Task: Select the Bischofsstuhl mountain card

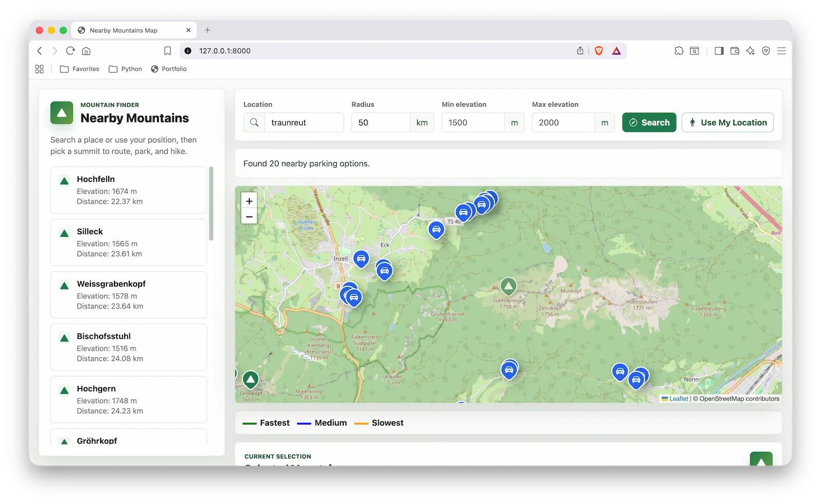Action: [129, 347]
